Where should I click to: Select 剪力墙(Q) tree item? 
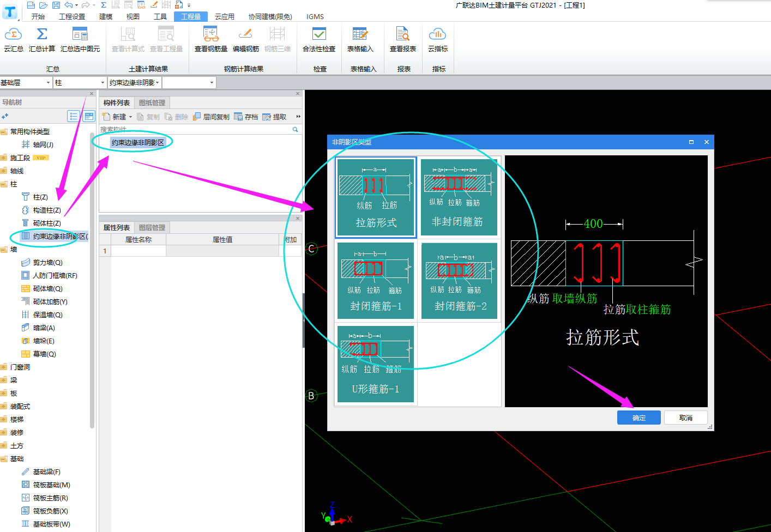point(42,262)
